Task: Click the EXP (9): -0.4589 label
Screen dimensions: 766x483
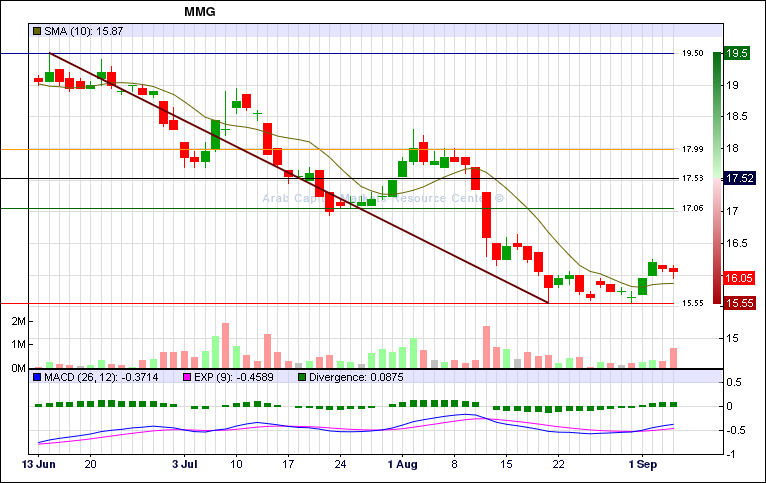Action: click(234, 378)
